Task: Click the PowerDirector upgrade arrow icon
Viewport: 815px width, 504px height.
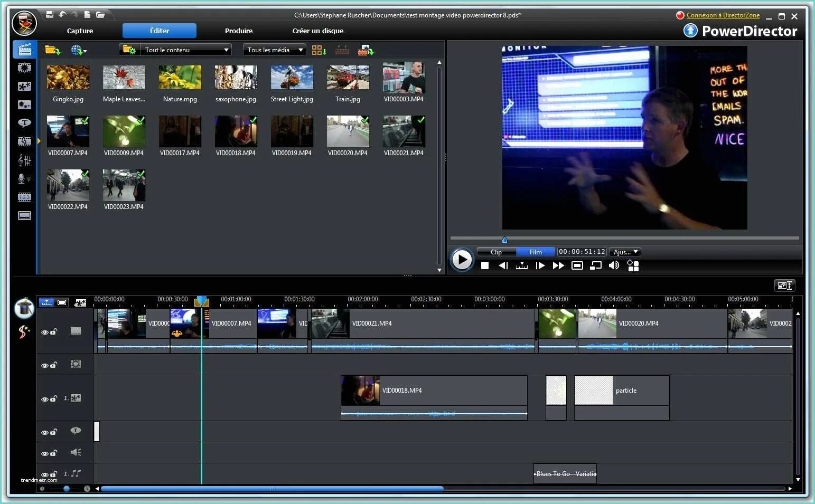Action: pyautogui.click(x=690, y=31)
